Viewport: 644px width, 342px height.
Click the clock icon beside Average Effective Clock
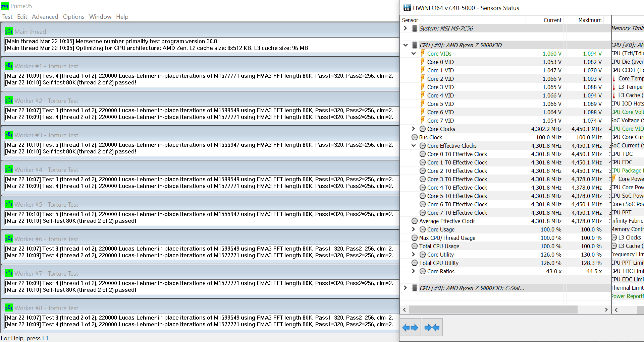click(x=415, y=221)
